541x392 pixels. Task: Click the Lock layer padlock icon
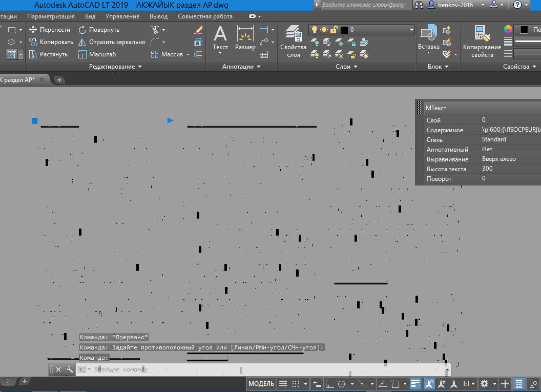[351, 43]
